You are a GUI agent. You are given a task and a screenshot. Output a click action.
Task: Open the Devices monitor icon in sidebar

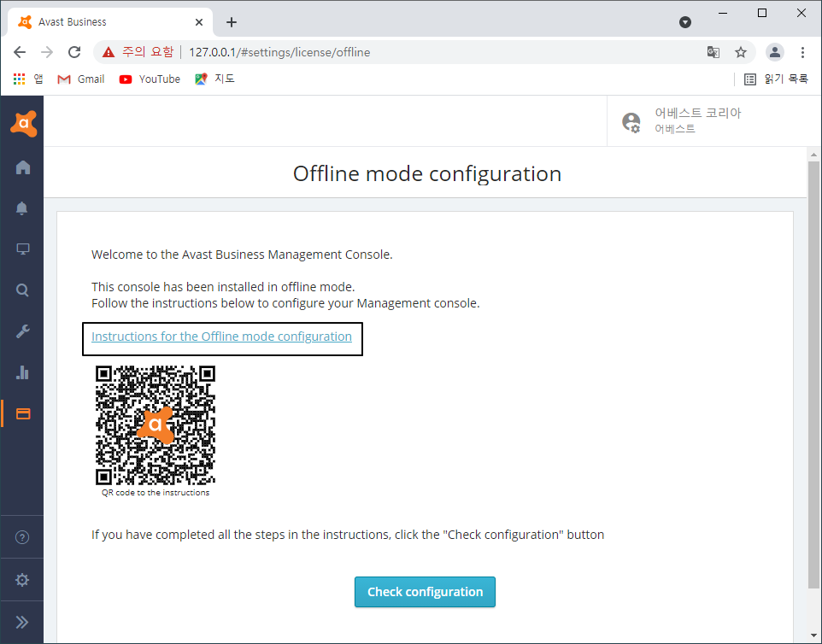coord(22,249)
